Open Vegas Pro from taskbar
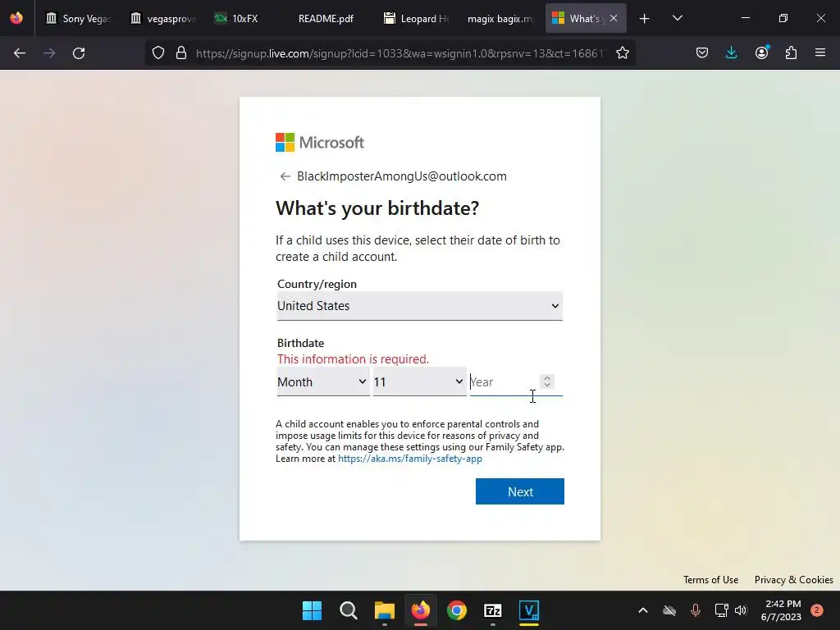 click(x=529, y=610)
